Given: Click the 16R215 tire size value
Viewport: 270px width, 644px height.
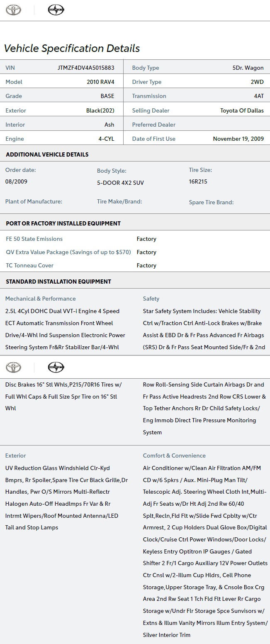Looking at the screenshot, I should click(198, 181).
